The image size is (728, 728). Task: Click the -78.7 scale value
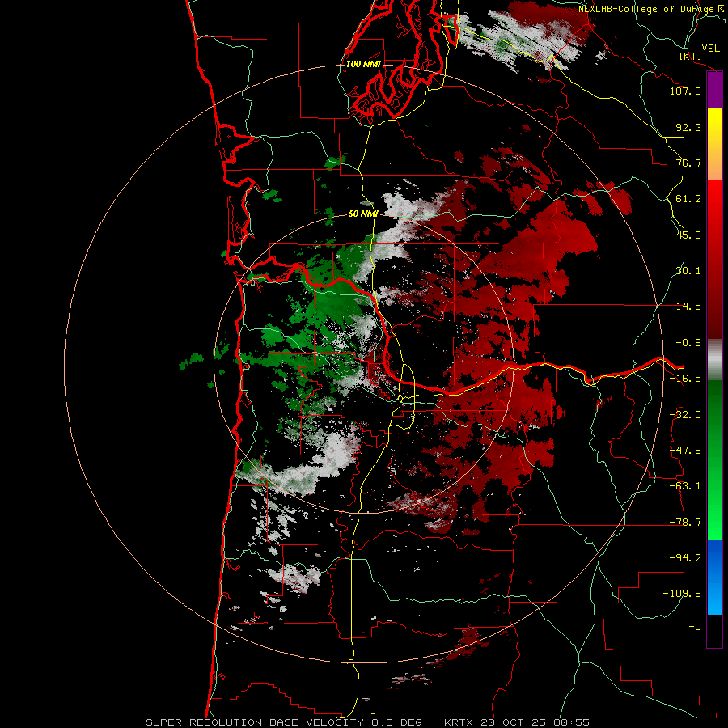pyautogui.click(x=685, y=523)
